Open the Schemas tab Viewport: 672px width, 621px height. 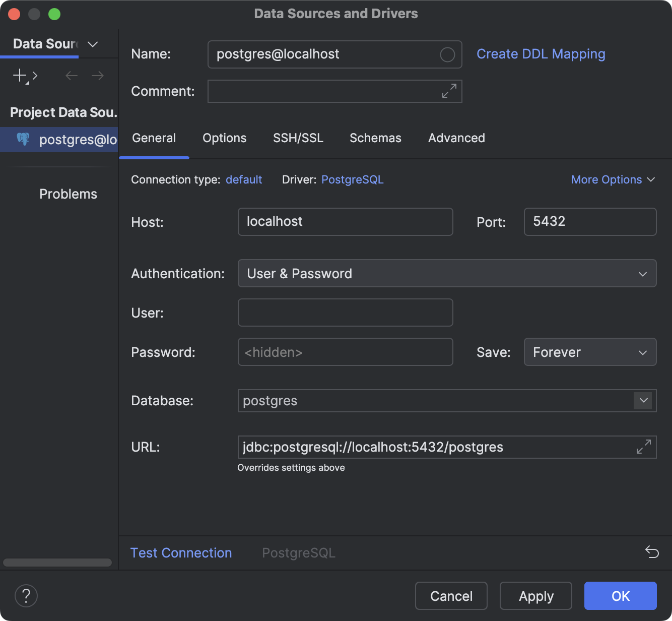coord(375,138)
